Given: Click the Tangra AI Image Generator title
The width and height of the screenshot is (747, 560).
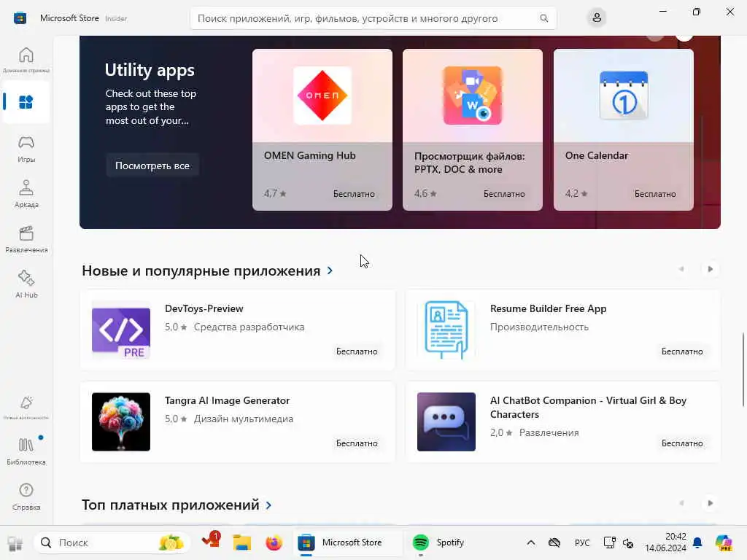Looking at the screenshot, I should (228, 400).
